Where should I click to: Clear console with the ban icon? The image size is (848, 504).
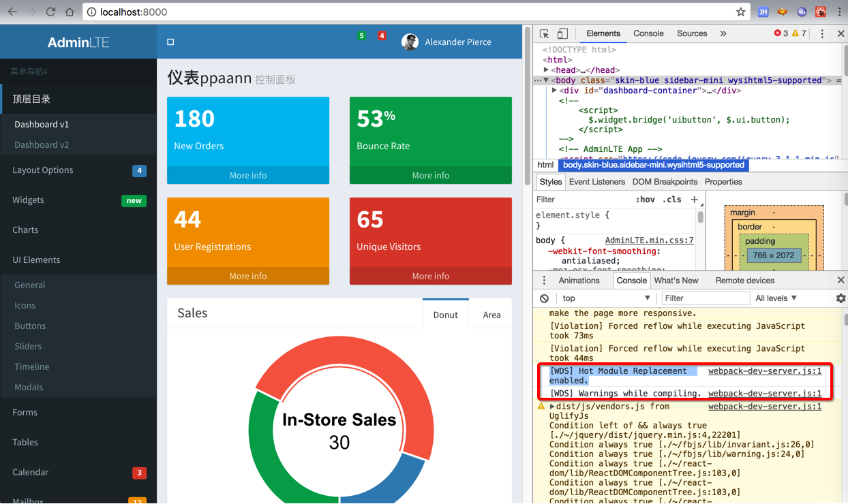544,298
